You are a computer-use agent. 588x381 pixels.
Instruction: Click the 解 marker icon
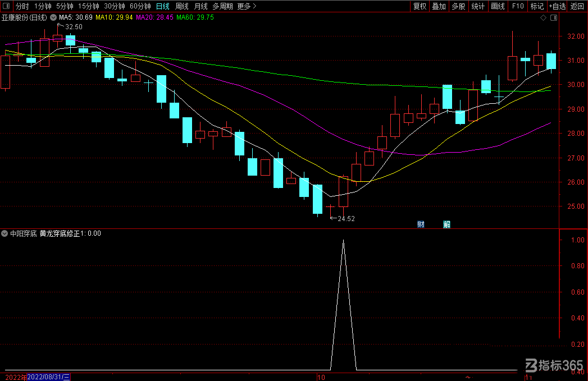click(x=446, y=224)
